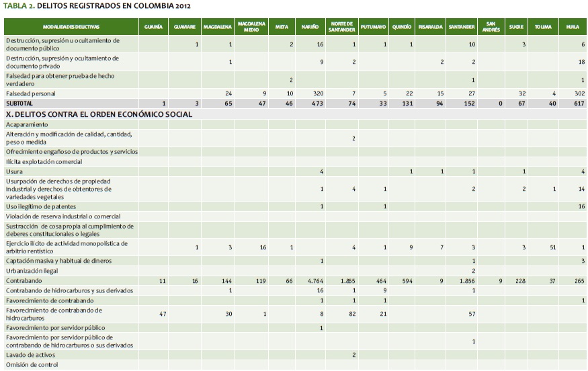Click the HUILA column header
This screenshot has height=371, width=588.
pyautogui.click(x=572, y=27)
